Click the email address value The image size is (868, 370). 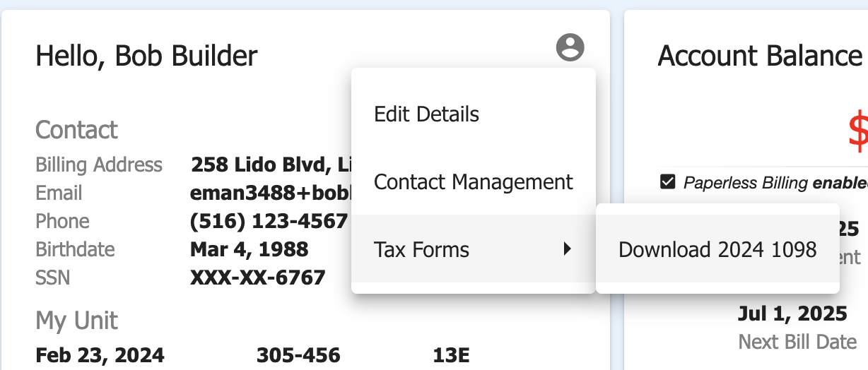click(x=271, y=193)
